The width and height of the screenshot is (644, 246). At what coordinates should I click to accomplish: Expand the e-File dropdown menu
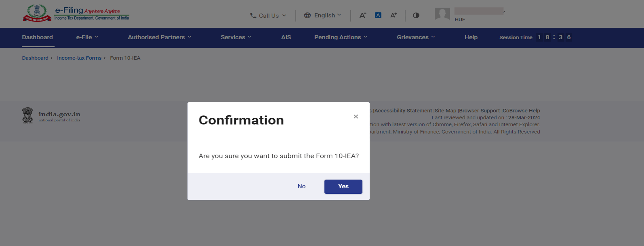(87, 37)
